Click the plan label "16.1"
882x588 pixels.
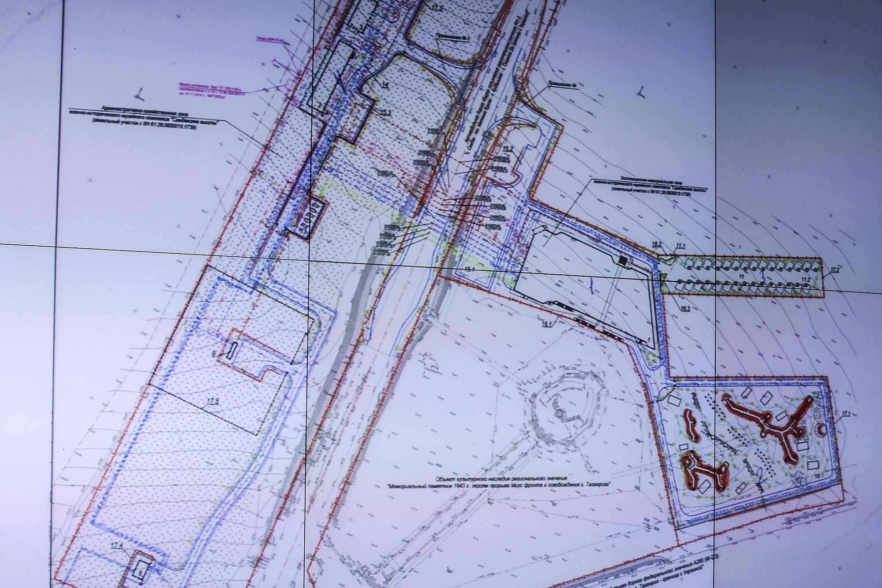[547, 325]
